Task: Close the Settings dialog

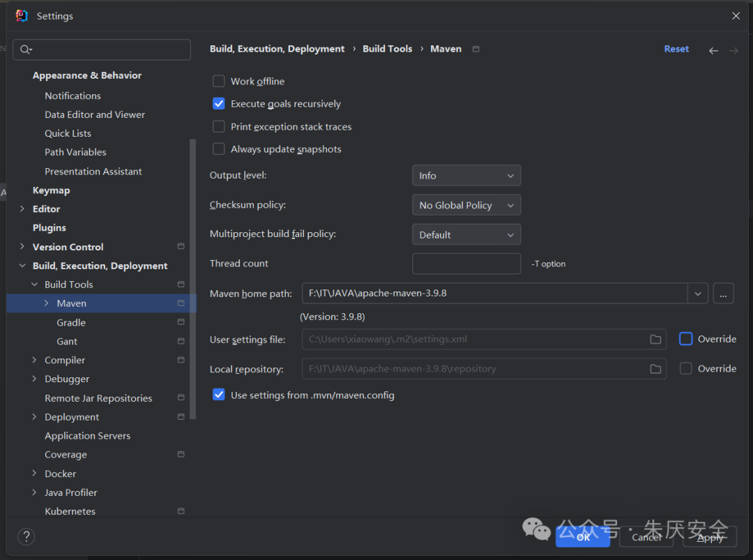Action: (736, 16)
